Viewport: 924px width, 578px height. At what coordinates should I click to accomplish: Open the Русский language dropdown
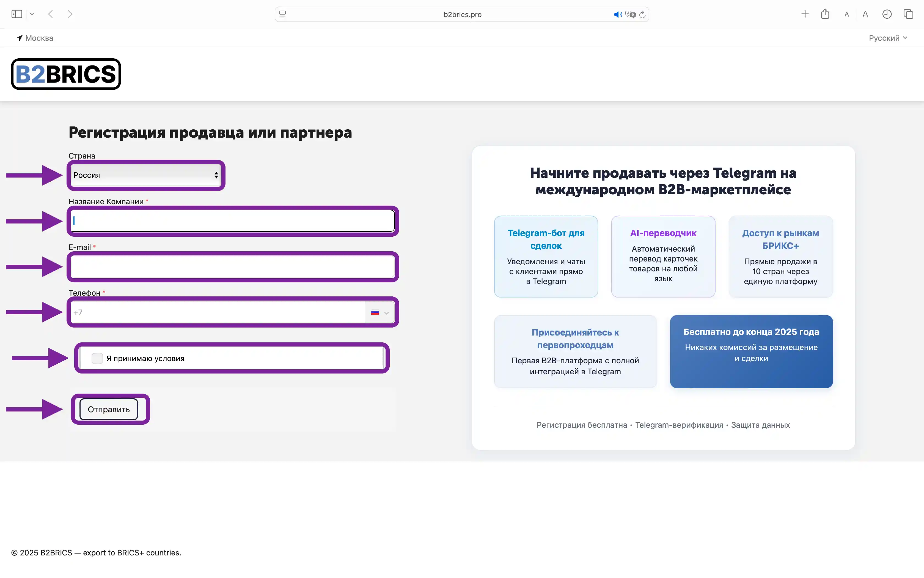888,38
